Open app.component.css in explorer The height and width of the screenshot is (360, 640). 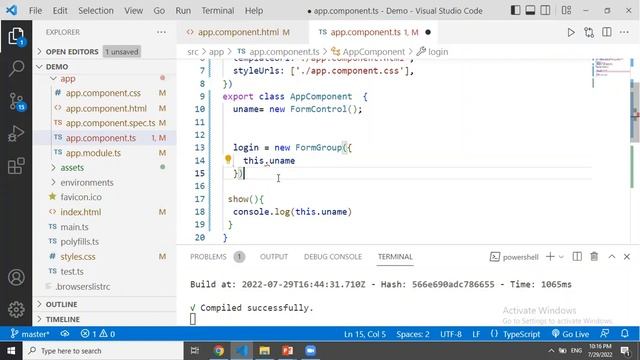pos(103,93)
